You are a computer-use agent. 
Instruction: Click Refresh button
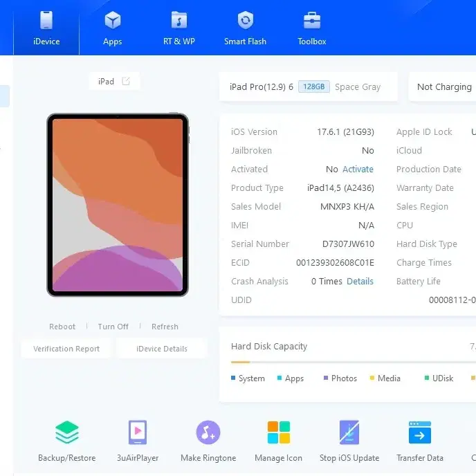point(165,327)
